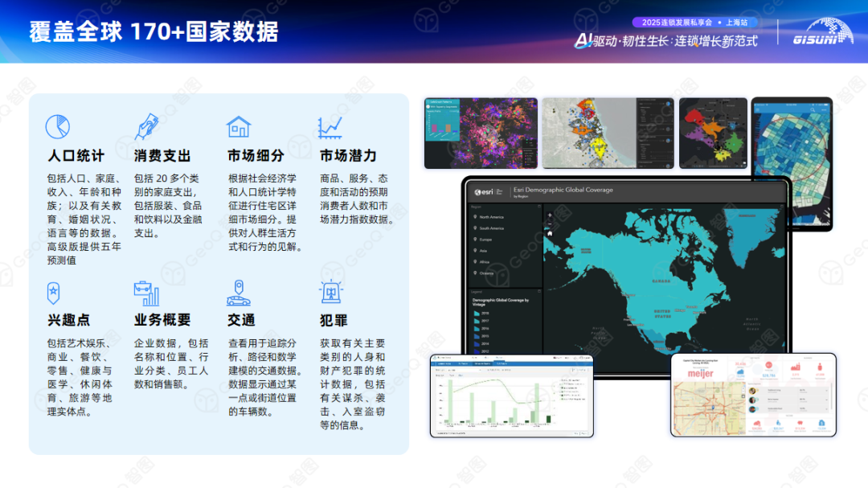The height and width of the screenshot is (488, 868).
Task: Click the GISUNI globe logo in the header
Action: tap(822, 31)
